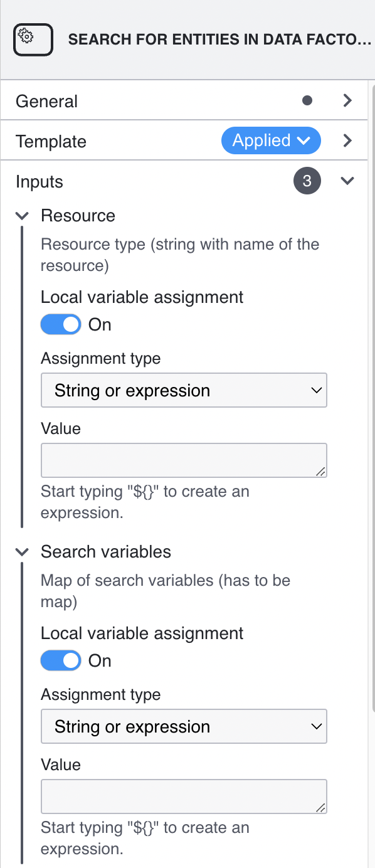375x868 pixels.
Task: Collapse the Search variables input group
Action: pyautogui.click(x=22, y=552)
